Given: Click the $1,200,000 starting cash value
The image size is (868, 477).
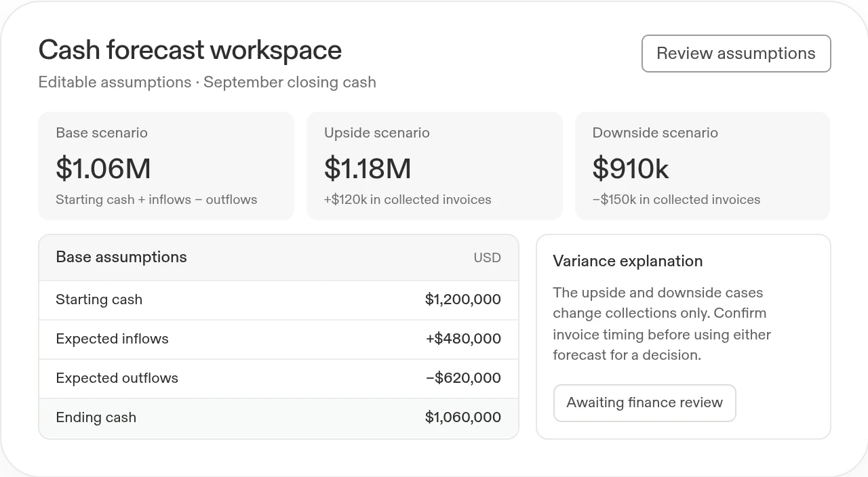Looking at the screenshot, I should [x=463, y=299].
